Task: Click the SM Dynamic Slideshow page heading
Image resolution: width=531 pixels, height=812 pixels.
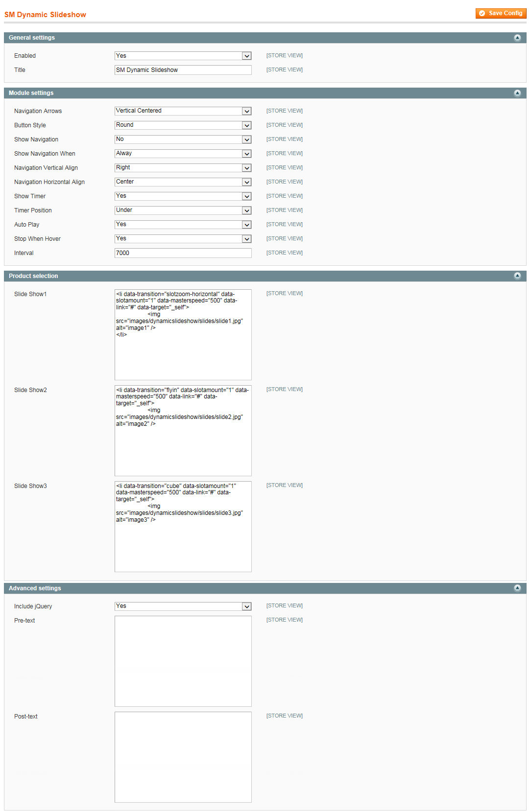Action: [x=45, y=15]
